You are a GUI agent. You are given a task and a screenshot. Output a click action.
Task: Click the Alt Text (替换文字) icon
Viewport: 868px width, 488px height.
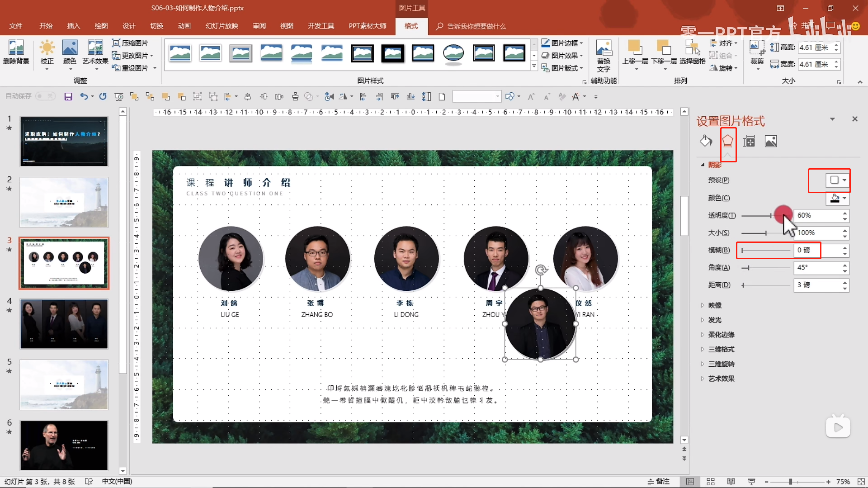click(x=604, y=56)
